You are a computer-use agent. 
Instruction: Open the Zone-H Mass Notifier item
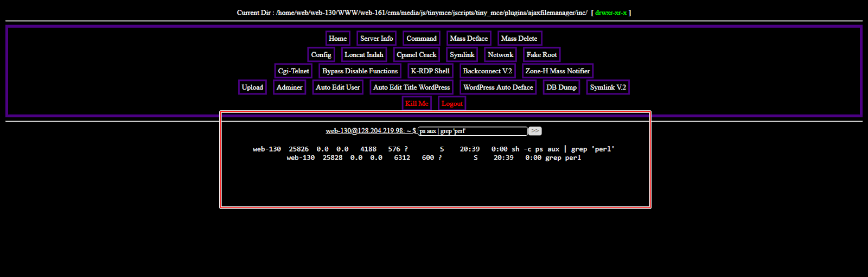[558, 71]
